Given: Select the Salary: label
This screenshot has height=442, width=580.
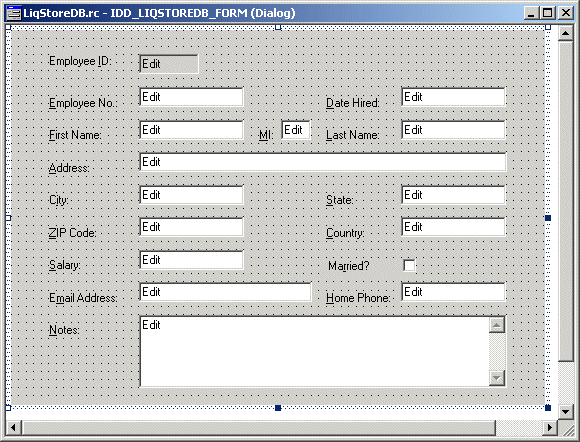Looking at the screenshot, I should pos(64,265).
